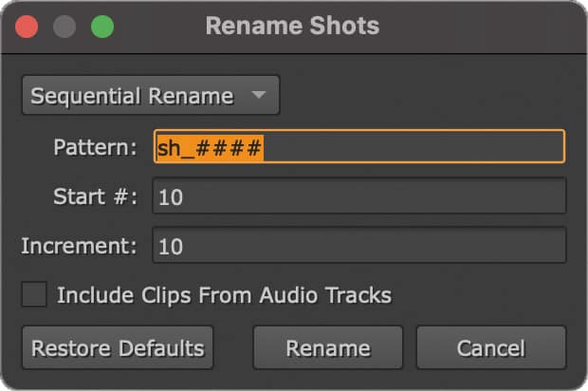Click the Restore Defaults button
The height and width of the screenshot is (391, 588).
(118, 348)
